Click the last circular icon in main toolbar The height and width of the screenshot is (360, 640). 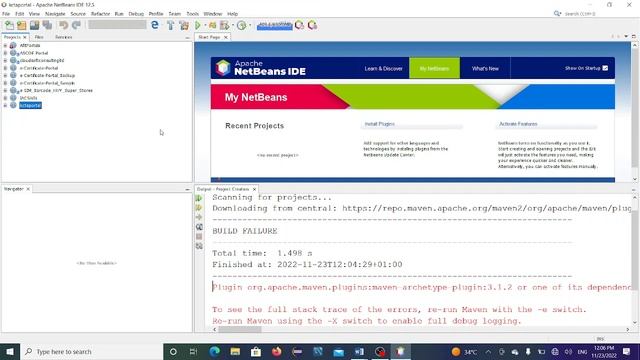point(312,25)
